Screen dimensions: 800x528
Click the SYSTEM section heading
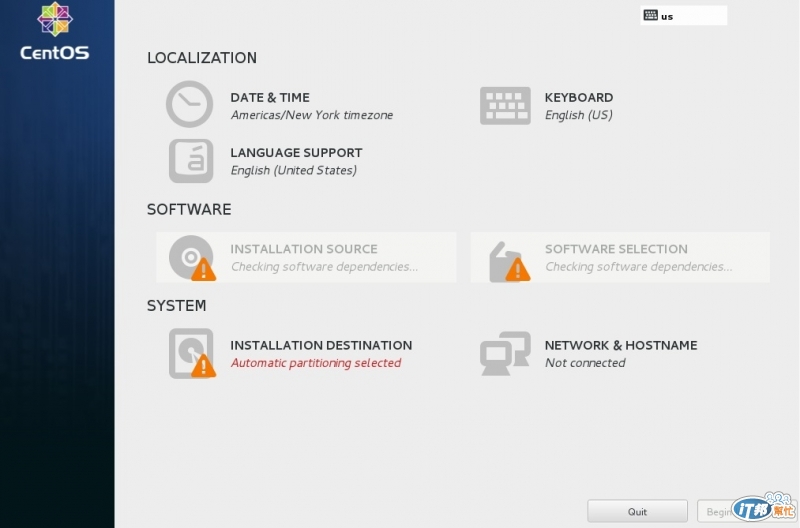[x=177, y=306]
